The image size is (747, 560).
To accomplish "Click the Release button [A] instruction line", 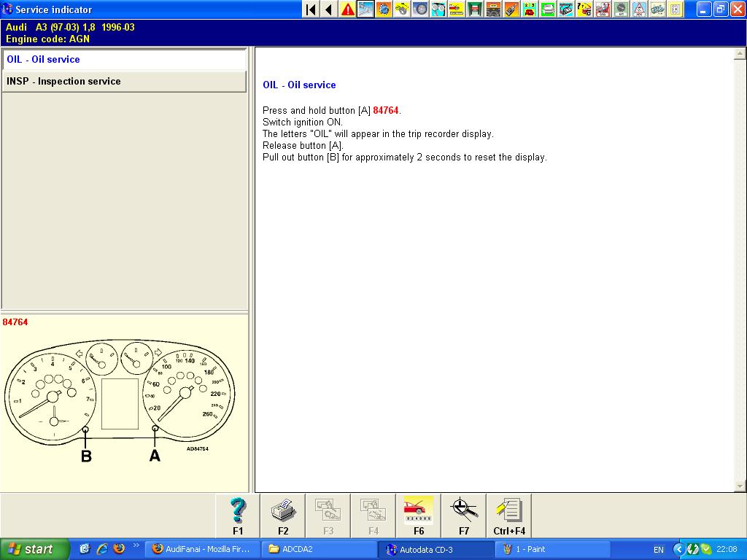I will point(303,145).
